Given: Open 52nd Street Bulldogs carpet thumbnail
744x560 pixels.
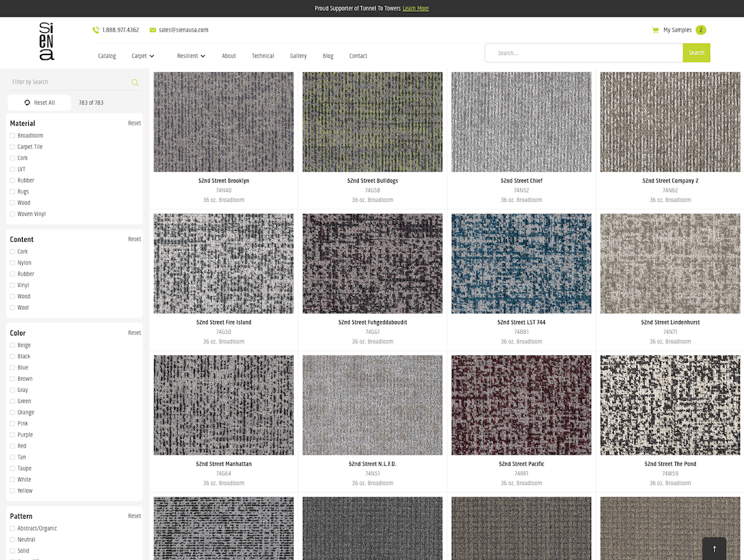Looking at the screenshot, I should click(373, 122).
